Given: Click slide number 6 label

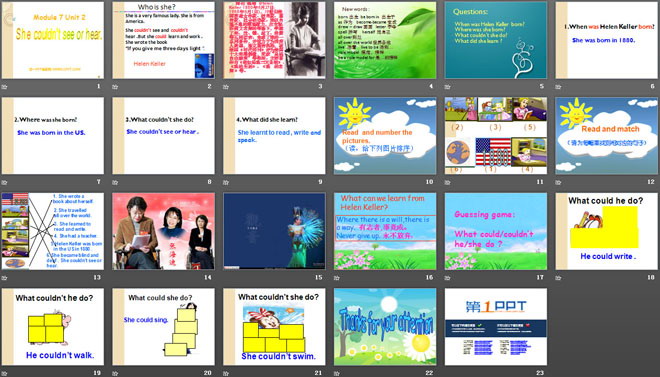Looking at the screenshot, I should coord(653,86).
